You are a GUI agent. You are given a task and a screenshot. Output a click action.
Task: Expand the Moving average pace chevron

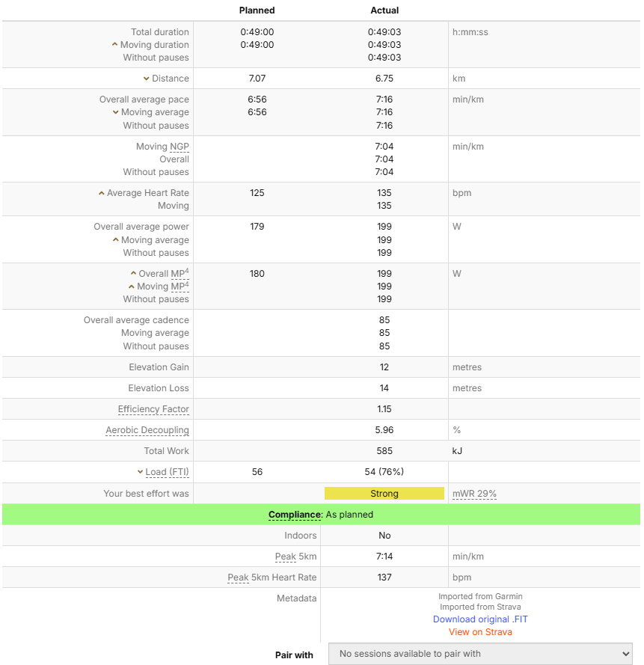point(116,112)
